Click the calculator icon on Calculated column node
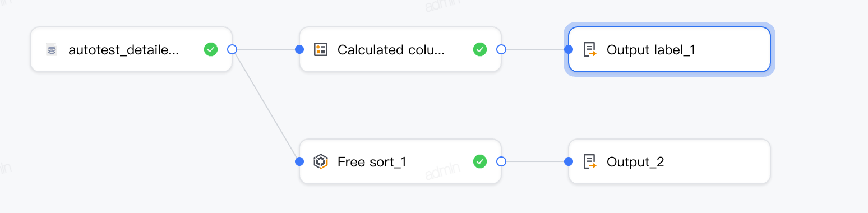 pyautogui.click(x=320, y=49)
